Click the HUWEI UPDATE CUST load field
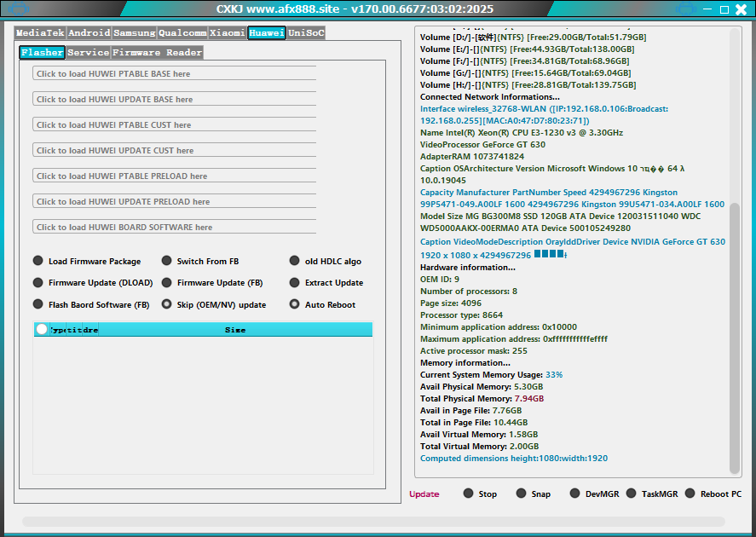Screen dimensions: 756x537 [175, 150]
